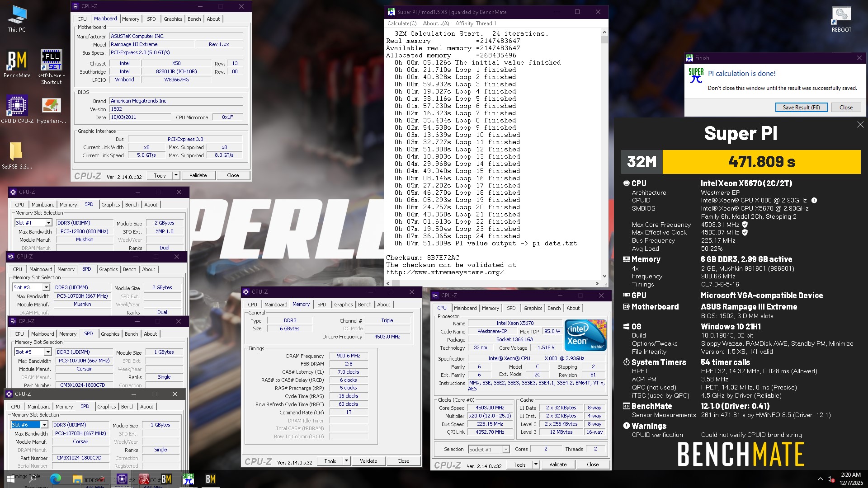Switch to CPU-Z taskbar icon
This screenshot has height=488, width=868.
(122, 479)
